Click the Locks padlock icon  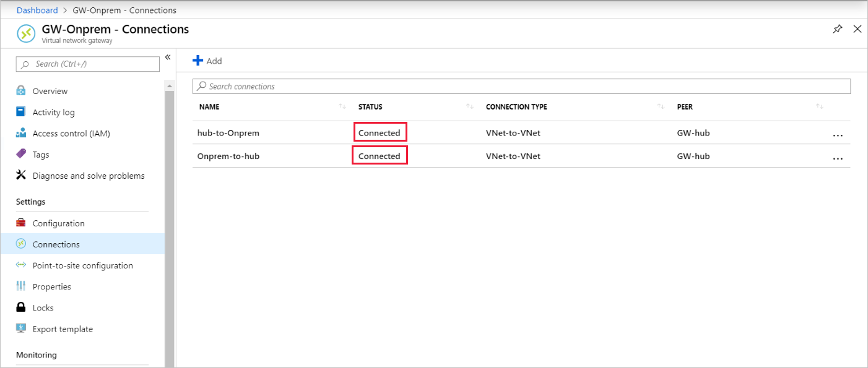(21, 307)
